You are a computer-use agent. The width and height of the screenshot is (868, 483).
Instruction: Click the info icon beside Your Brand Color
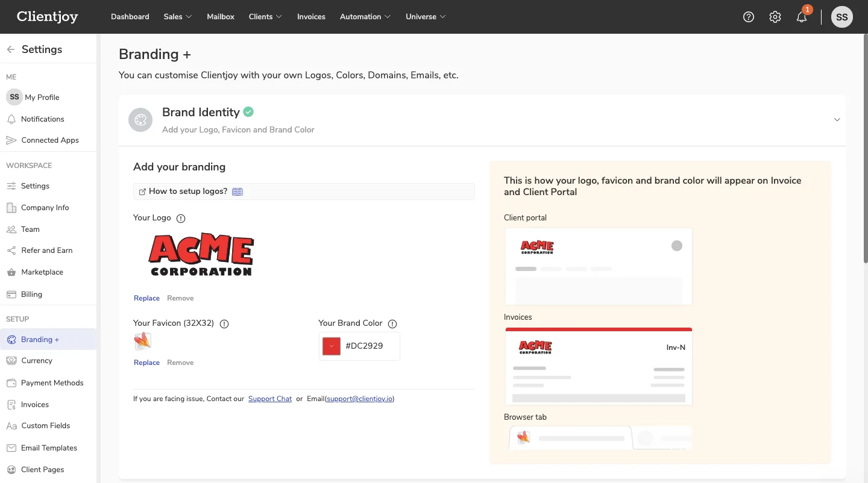pyautogui.click(x=392, y=324)
